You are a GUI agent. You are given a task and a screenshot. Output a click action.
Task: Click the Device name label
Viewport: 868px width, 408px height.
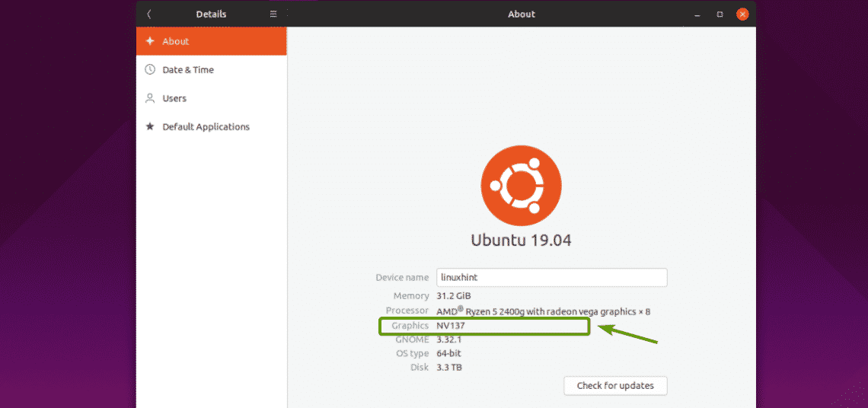pyautogui.click(x=402, y=277)
